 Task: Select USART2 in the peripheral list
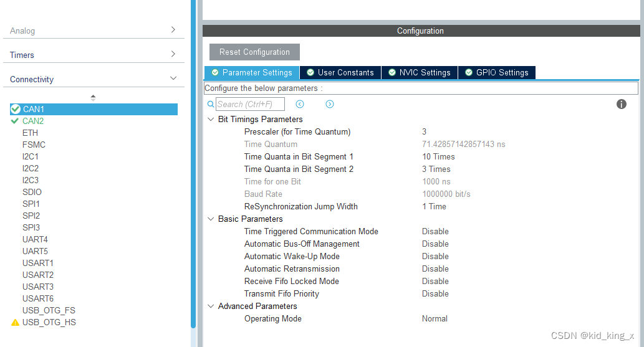pos(38,275)
